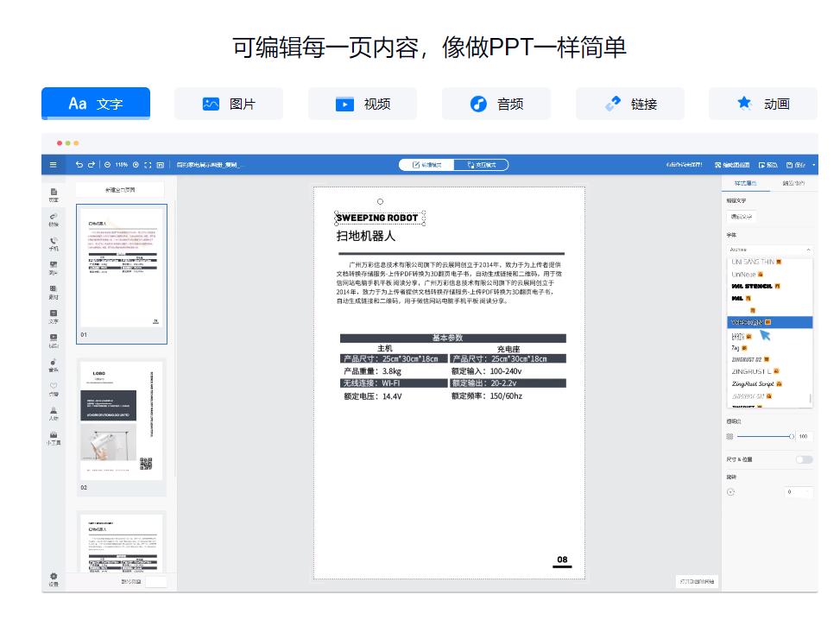This screenshot has height=620, width=840.
Task: Click the undo arrow in the toolbar
Action: pos(81,164)
